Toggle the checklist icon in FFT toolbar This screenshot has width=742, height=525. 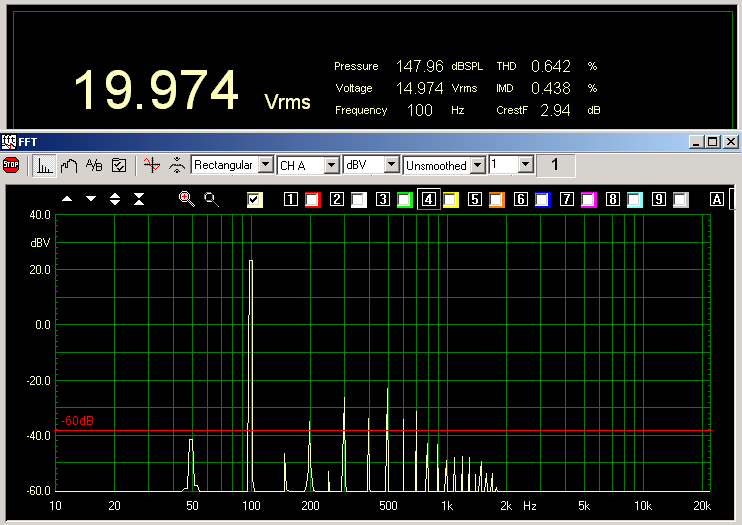pyautogui.click(x=118, y=165)
